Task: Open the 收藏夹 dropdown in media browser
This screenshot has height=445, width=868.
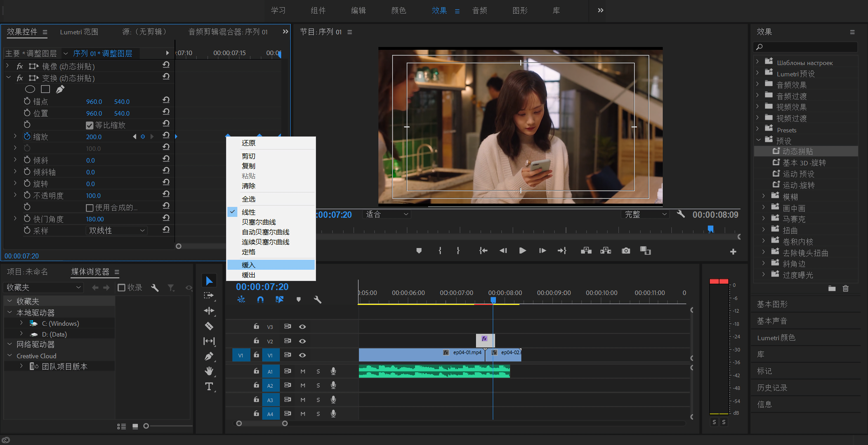Action: [x=43, y=288]
